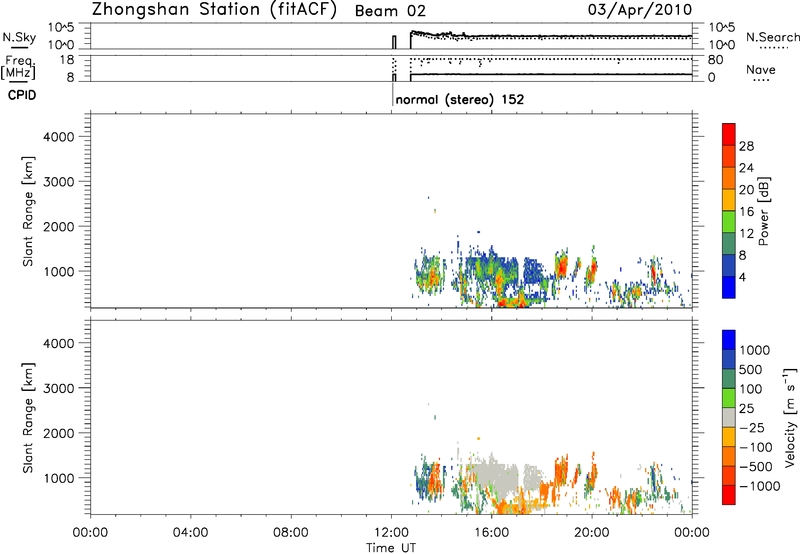Click the frequency value 18 label
Viewport: 800px width, 554px height.
pos(68,60)
